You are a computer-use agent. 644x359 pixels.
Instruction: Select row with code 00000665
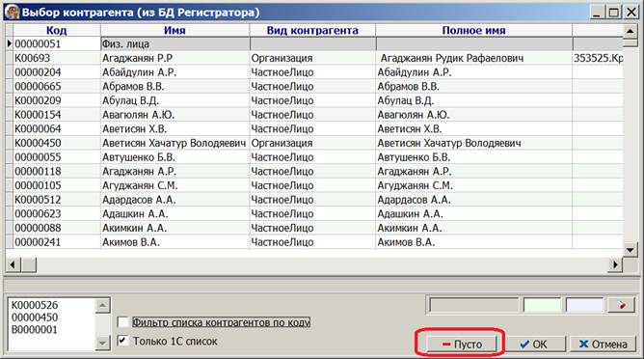(x=314, y=86)
